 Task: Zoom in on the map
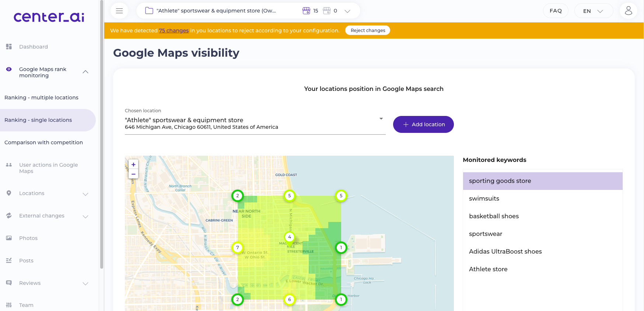[133, 165]
